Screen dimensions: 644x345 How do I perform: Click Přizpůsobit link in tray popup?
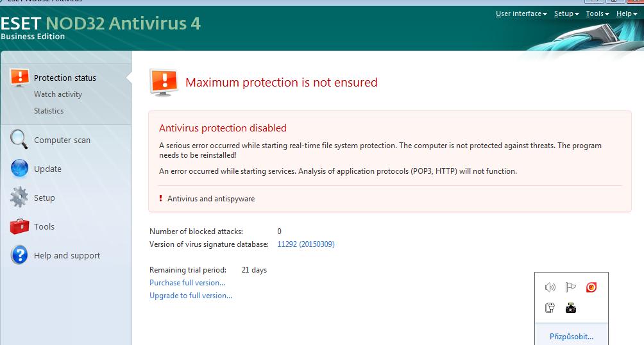tap(571, 337)
